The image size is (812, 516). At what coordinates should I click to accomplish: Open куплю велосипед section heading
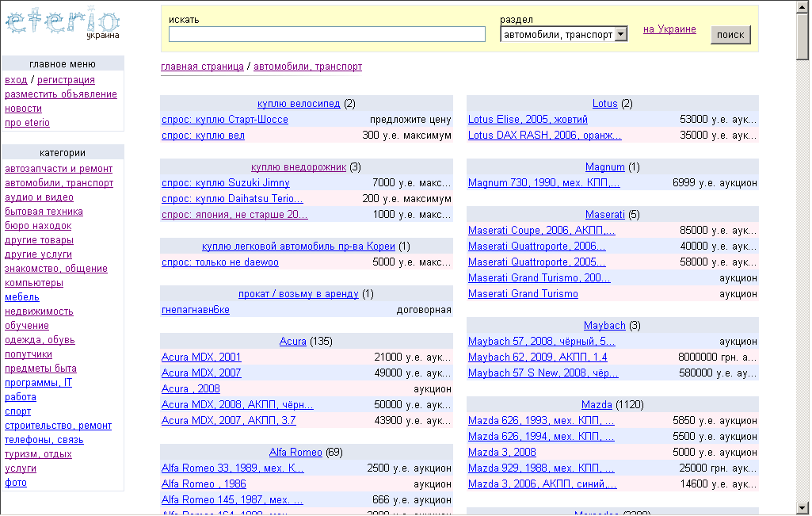pyautogui.click(x=299, y=104)
